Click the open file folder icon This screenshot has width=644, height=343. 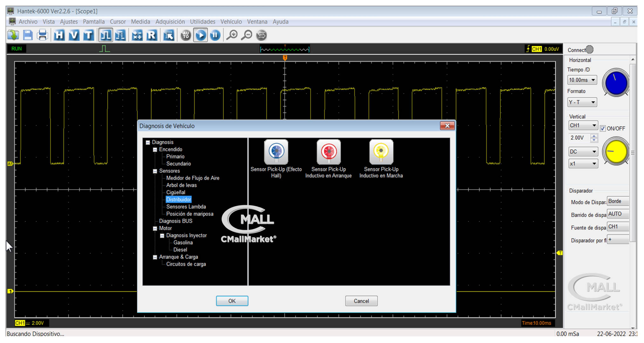(13, 35)
